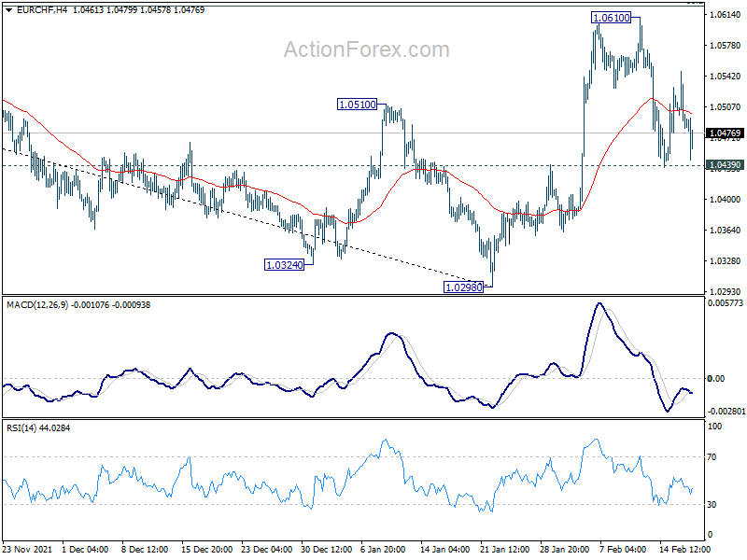Click the 1 Dec 04:00 time label

85,549
